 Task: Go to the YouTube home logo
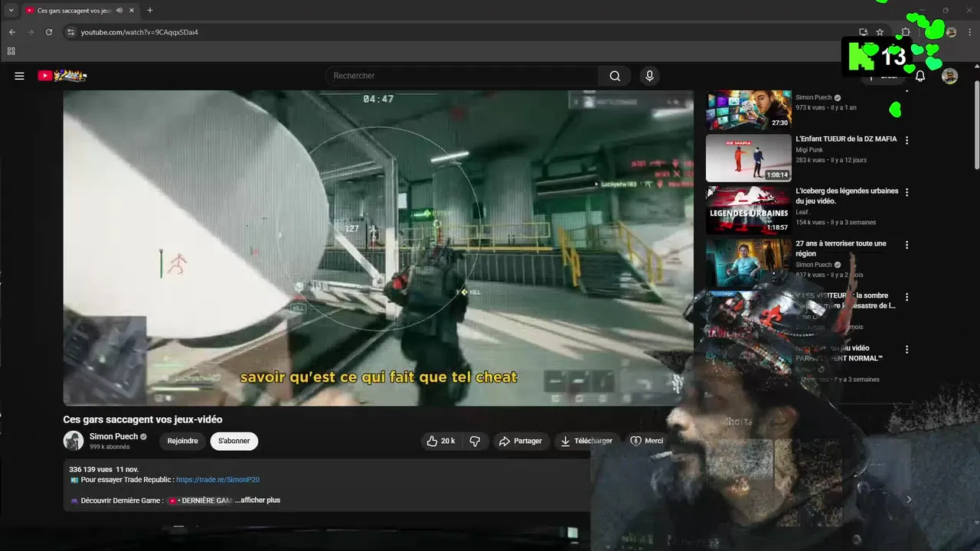[62, 76]
